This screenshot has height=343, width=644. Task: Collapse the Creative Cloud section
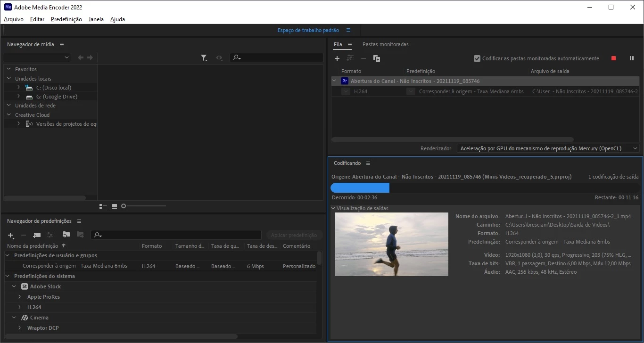tap(9, 114)
